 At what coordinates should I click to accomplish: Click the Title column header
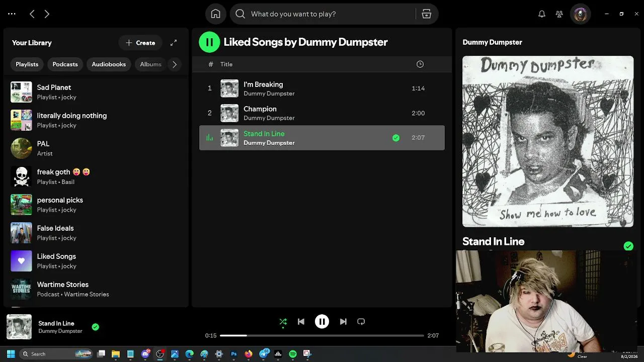pos(226,64)
